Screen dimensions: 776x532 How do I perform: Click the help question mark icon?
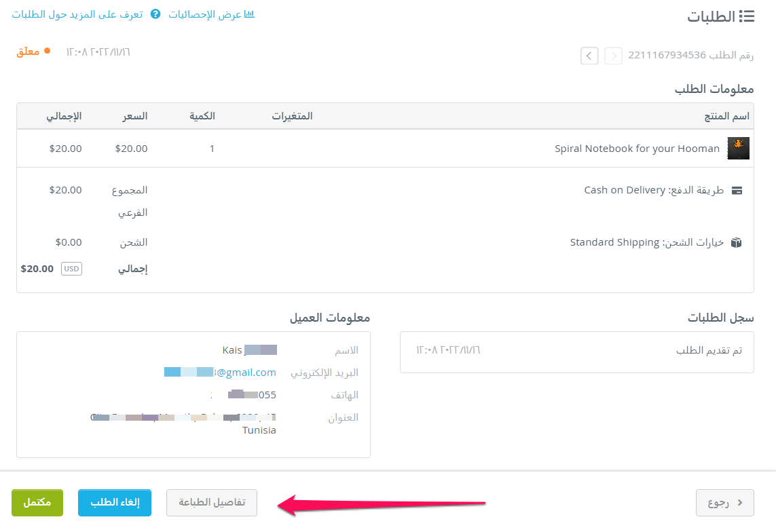155,14
